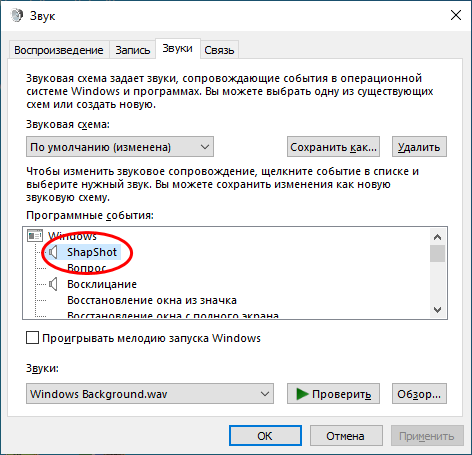This screenshot has height=455, width=472.
Task: Confirm with the OK button
Action: coord(265,436)
